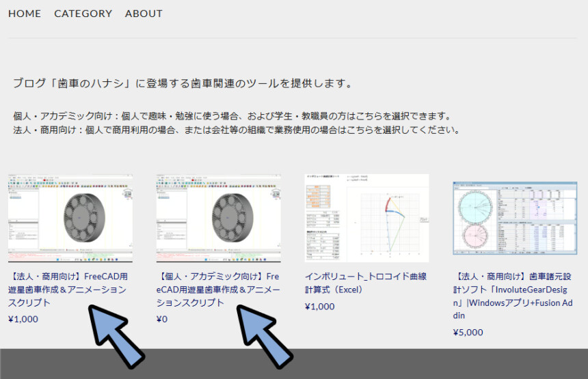The width and height of the screenshot is (588, 379).
Task: Click the 歯車諸元設計ソフト InvoluteGearDesign title link
Action: [513, 296]
